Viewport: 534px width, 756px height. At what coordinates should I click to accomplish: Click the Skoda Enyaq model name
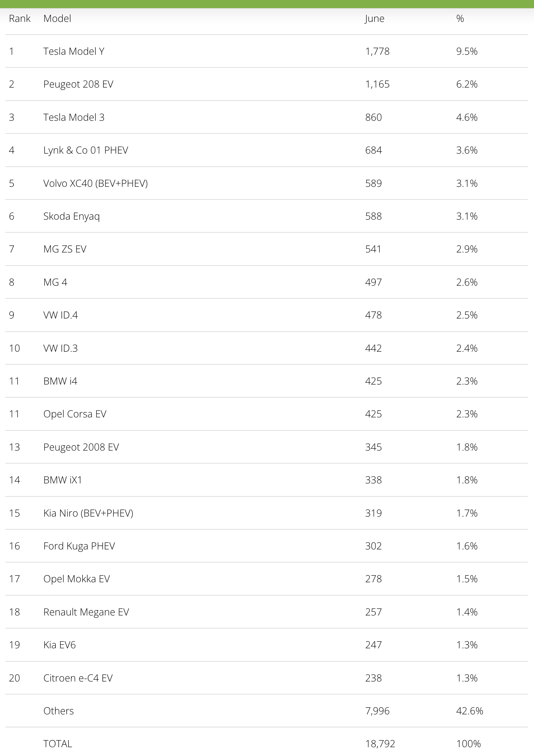71,216
